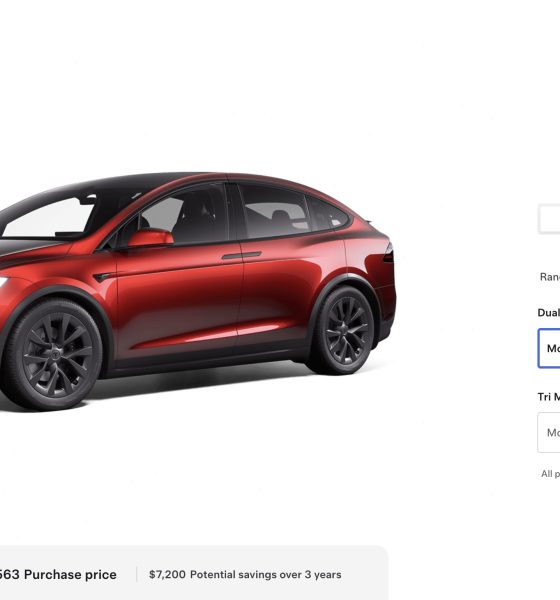Viewport: 560px width, 600px height.
Task: Click the windshield of the red car
Action: (x=48, y=217)
